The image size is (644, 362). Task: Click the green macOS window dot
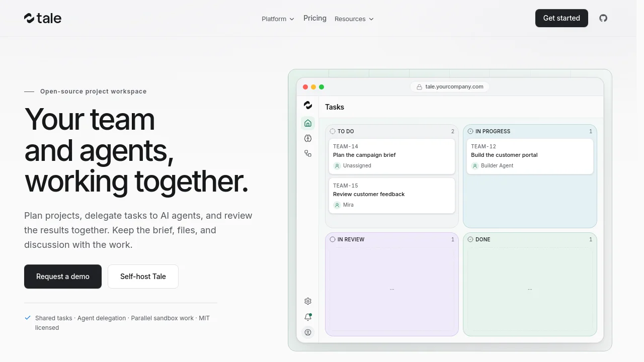[321, 87]
